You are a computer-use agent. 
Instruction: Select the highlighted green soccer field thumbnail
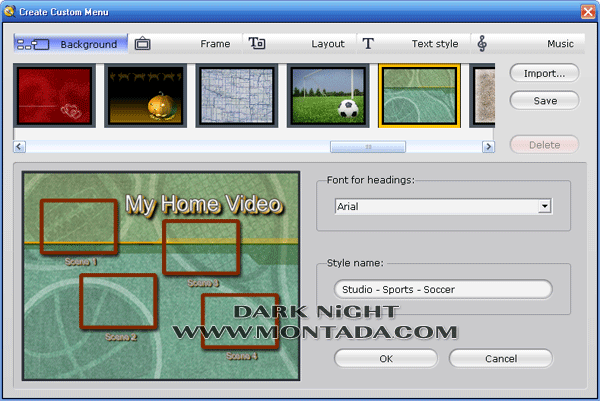(x=419, y=96)
